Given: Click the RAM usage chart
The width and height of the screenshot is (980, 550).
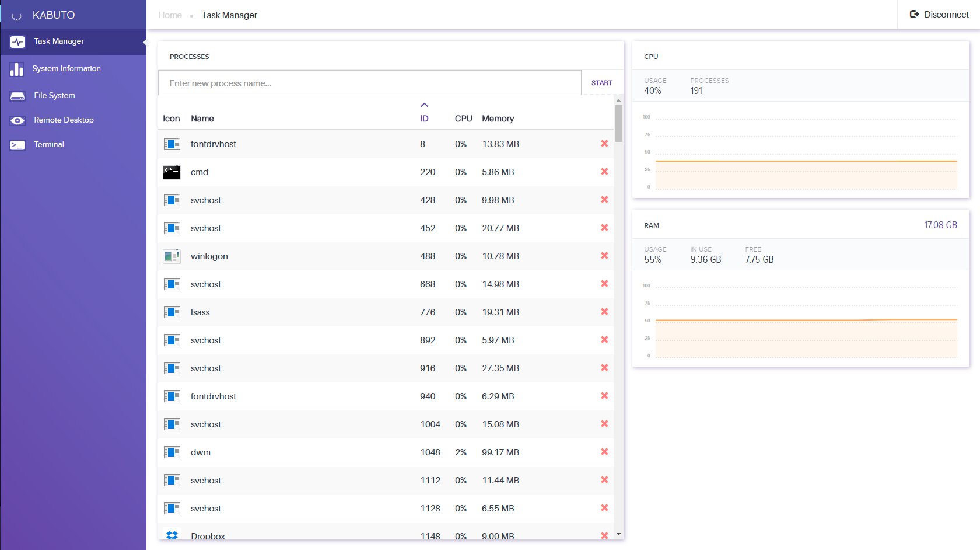Looking at the screenshot, I should [x=800, y=321].
